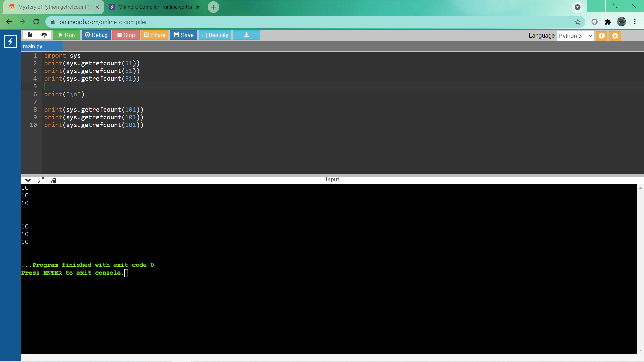Run the Python script
The width and height of the screenshot is (644, 362).
tap(66, 35)
